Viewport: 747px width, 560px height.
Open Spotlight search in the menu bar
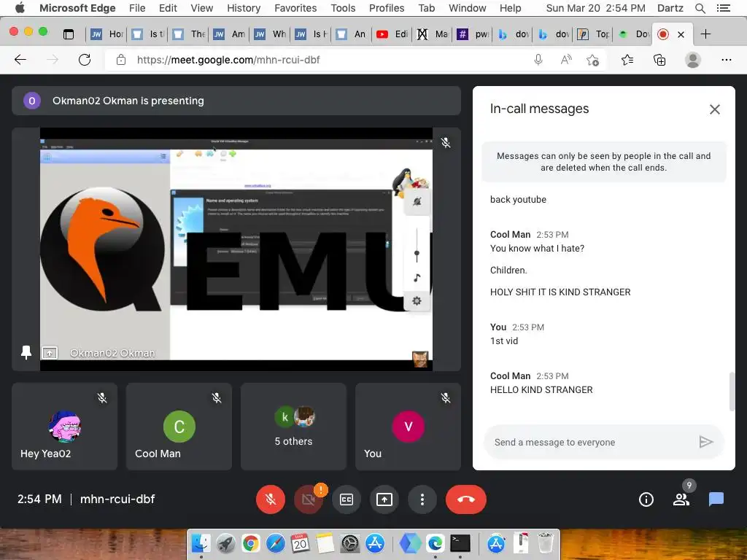pos(700,8)
